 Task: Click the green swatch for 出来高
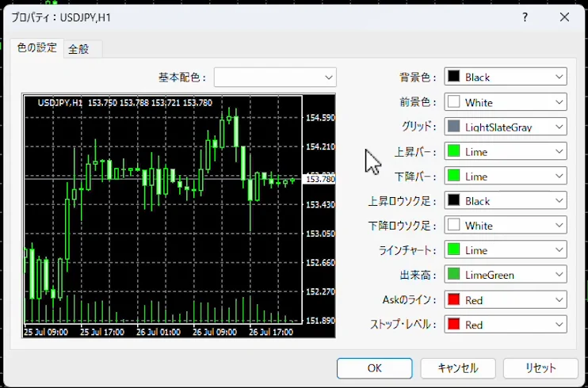454,275
